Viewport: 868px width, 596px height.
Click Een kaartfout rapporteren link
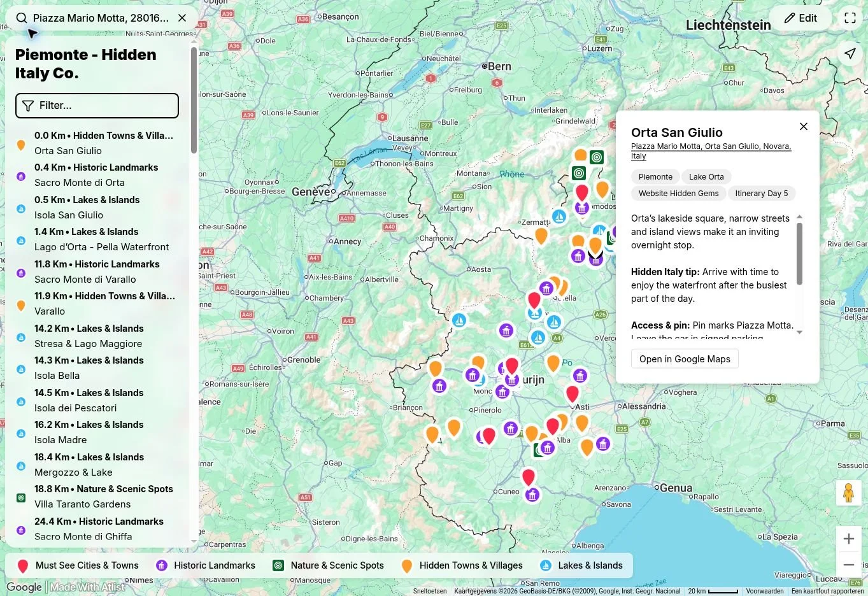pos(827,591)
